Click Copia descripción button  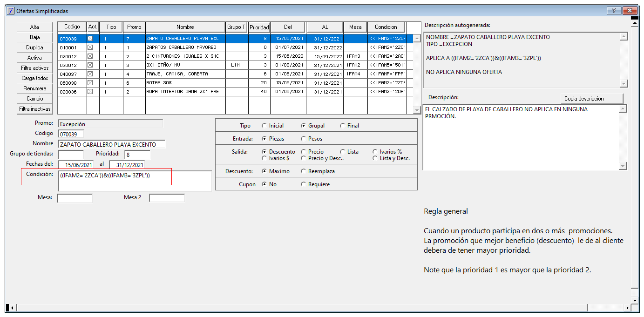click(591, 99)
